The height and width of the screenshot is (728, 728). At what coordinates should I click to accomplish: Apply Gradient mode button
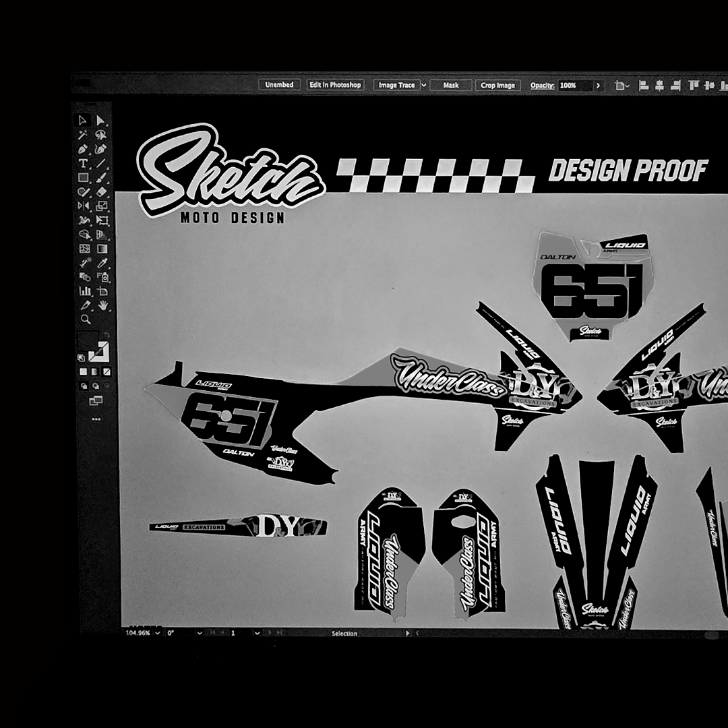point(95,371)
